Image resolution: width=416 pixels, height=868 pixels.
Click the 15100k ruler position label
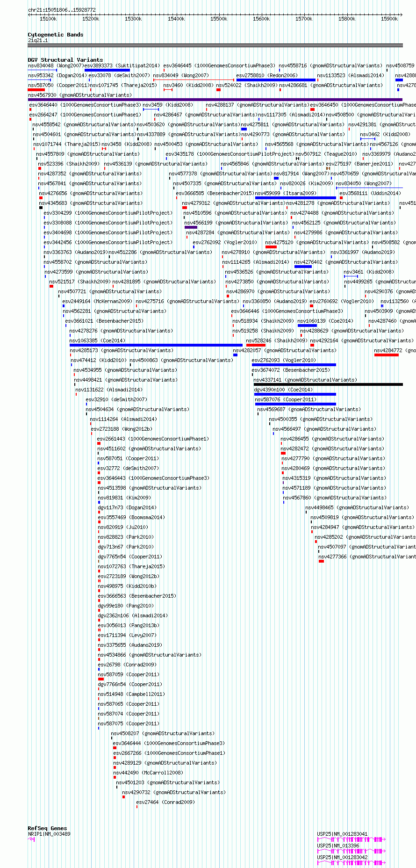click(x=48, y=19)
